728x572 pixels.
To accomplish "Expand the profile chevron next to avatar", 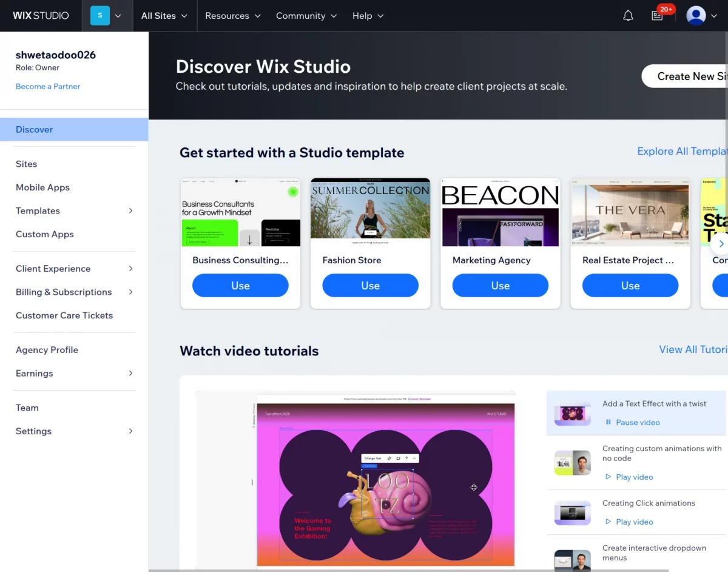I will click(714, 16).
